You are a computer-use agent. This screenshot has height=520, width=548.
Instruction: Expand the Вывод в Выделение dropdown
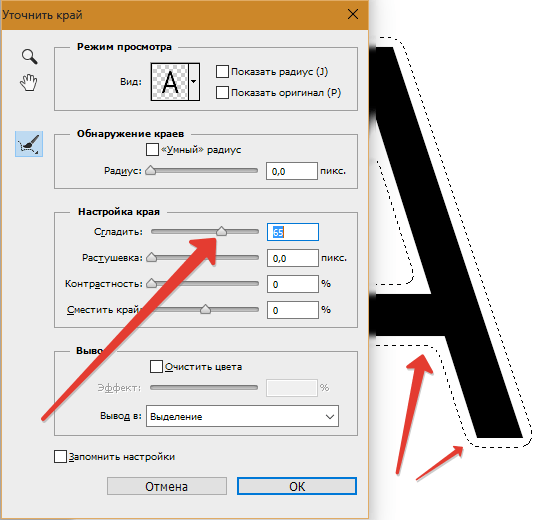[x=242, y=416]
